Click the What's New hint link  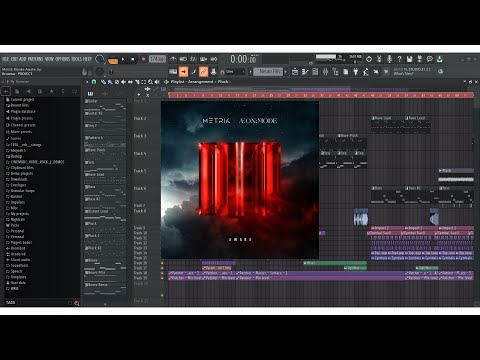[403, 73]
